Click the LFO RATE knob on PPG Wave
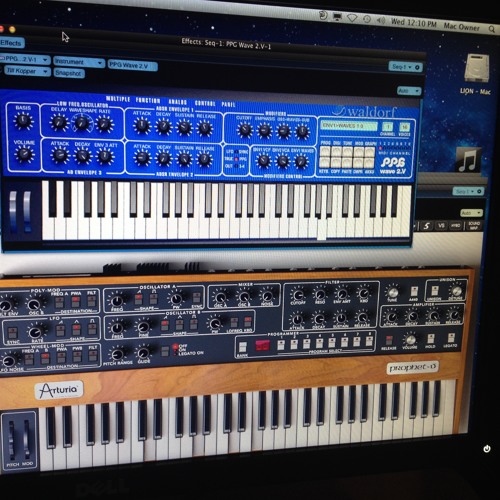500x500 pixels. point(104,124)
